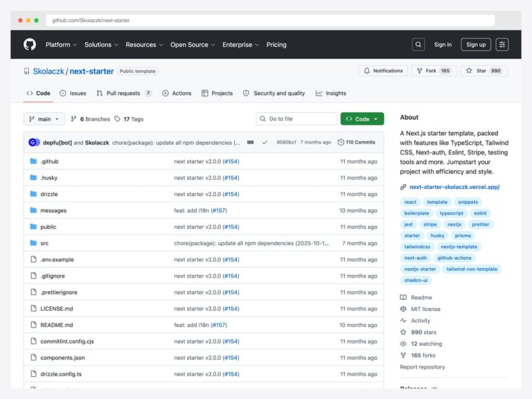Expand the Enterprise menu dropdown
This screenshot has height=399, width=532.
tap(240, 44)
